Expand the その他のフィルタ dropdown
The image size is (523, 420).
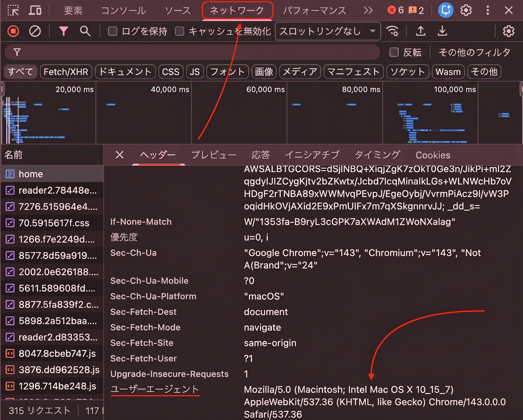click(x=474, y=52)
